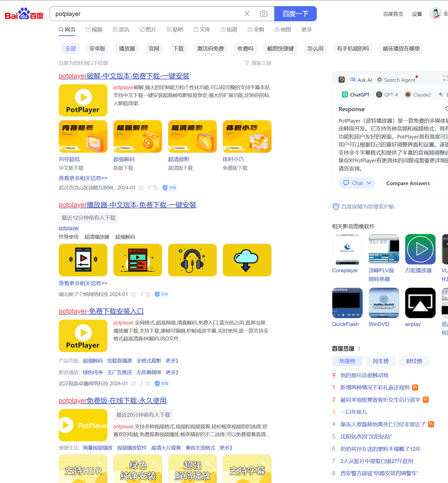Select the GPT-4 model chip
The image size is (448, 483).
(387, 94)
